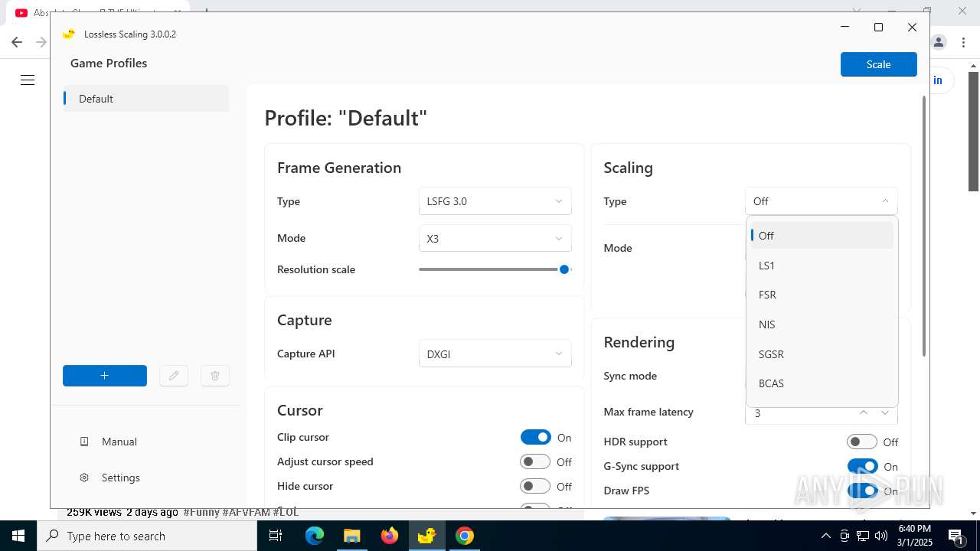Image resolution: width=980 pixels, height=551 pixels.
Task: Click the Windows Start button
Action: coord(18,536)
